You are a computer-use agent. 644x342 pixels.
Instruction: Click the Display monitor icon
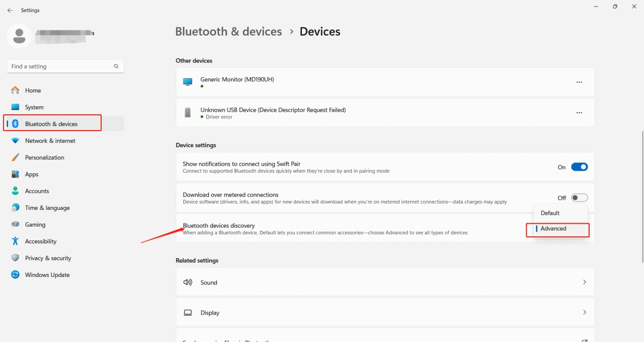coord(188,313)
